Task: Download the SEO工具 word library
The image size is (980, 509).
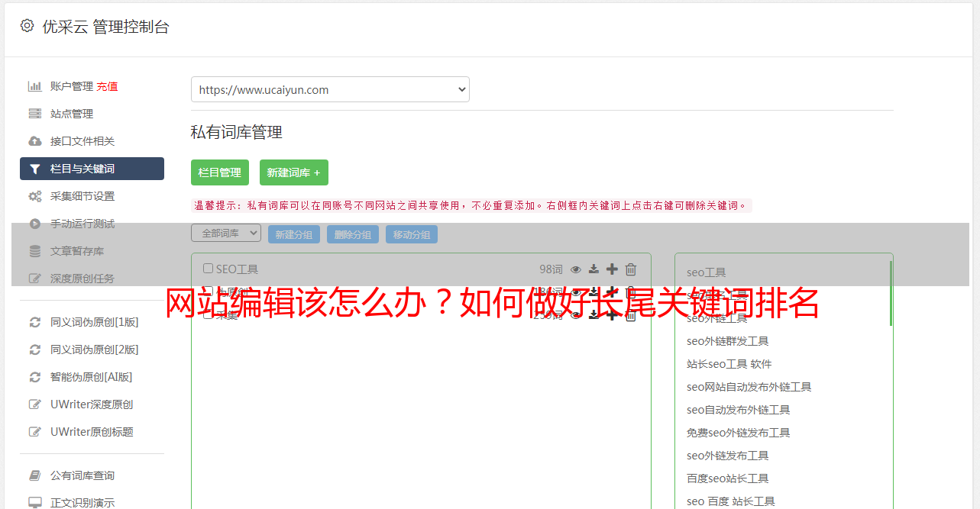Action: point(593,269)
